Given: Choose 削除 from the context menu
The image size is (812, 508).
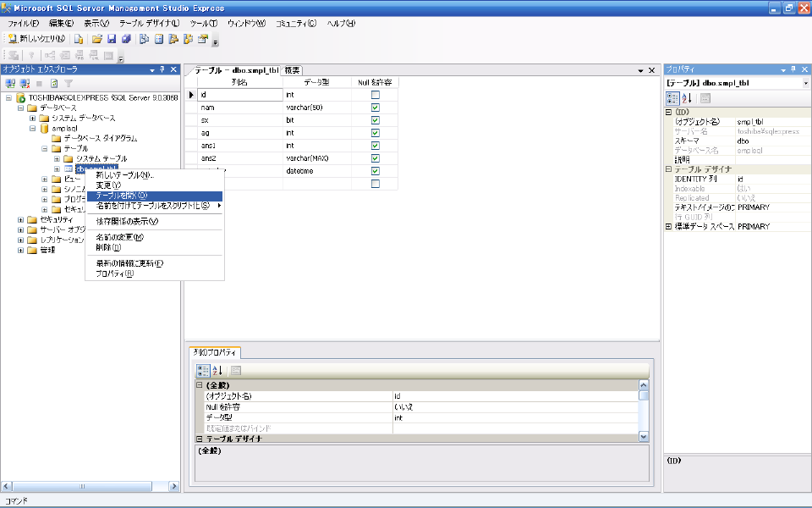Looking at the screenshot, I should pyautogui.click(x=108, y=247).
